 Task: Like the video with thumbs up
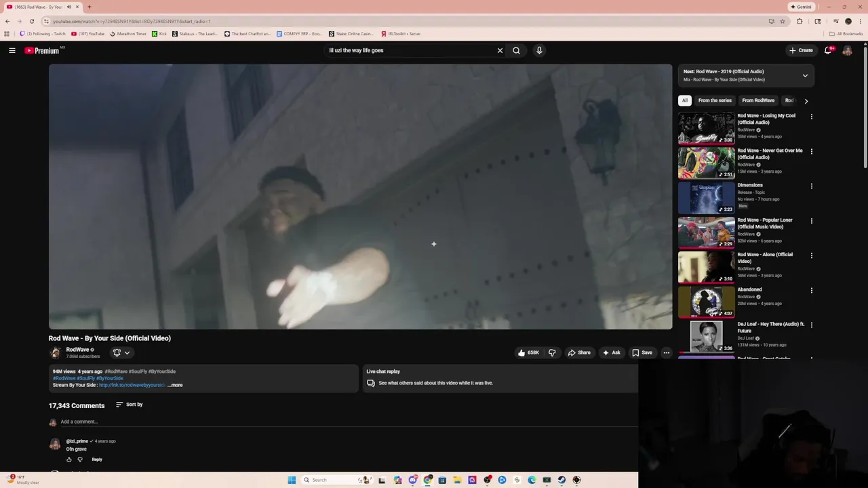coord(529,352)
